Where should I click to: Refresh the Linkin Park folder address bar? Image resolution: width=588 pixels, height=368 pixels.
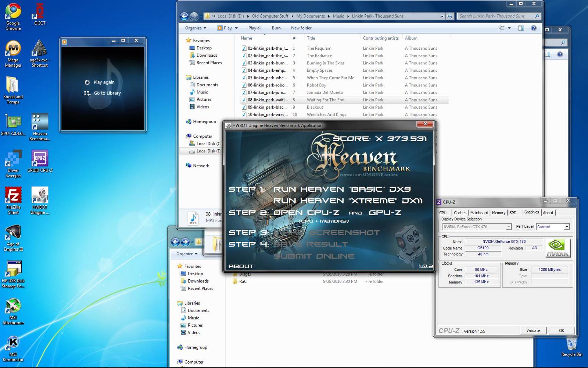tap(450, 16)
